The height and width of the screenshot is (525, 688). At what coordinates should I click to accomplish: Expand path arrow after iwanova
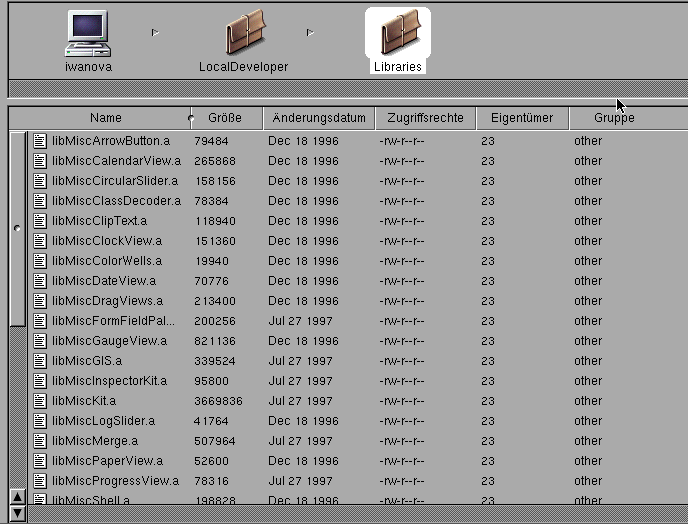(155, 33)
